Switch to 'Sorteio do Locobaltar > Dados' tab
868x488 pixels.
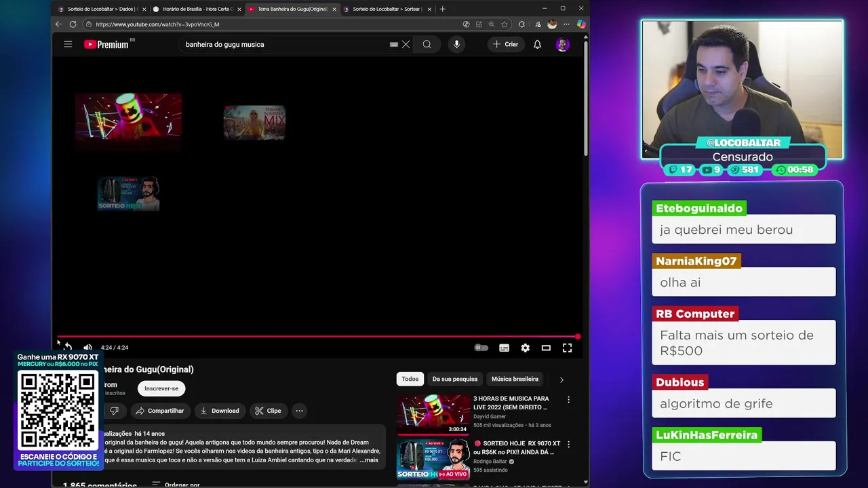102,9
